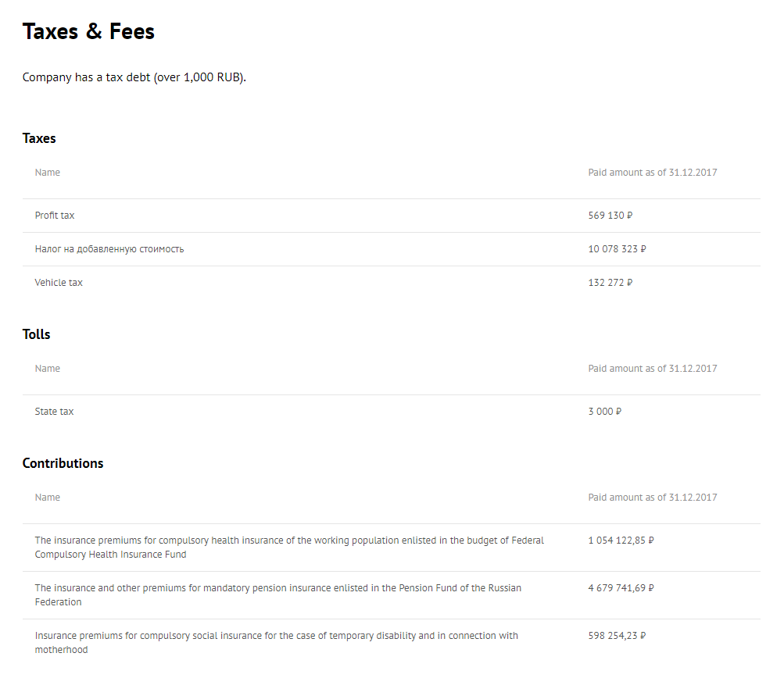Viewport: 784px width, 678px height.
Task: Click the Taxes section heading
Action: point(39,138)
